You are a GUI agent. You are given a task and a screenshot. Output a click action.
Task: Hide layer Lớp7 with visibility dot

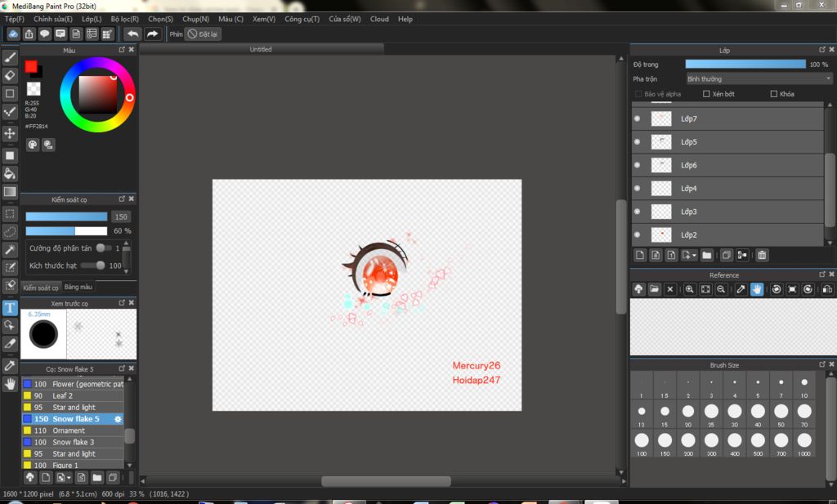(x=638, y=118)
